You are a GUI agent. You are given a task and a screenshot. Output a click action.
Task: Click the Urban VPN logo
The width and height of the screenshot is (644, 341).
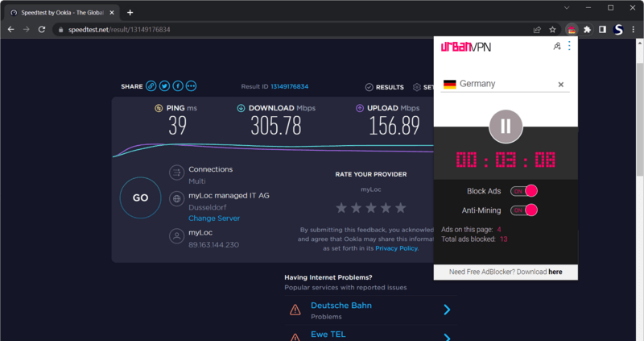pos(466,47)
